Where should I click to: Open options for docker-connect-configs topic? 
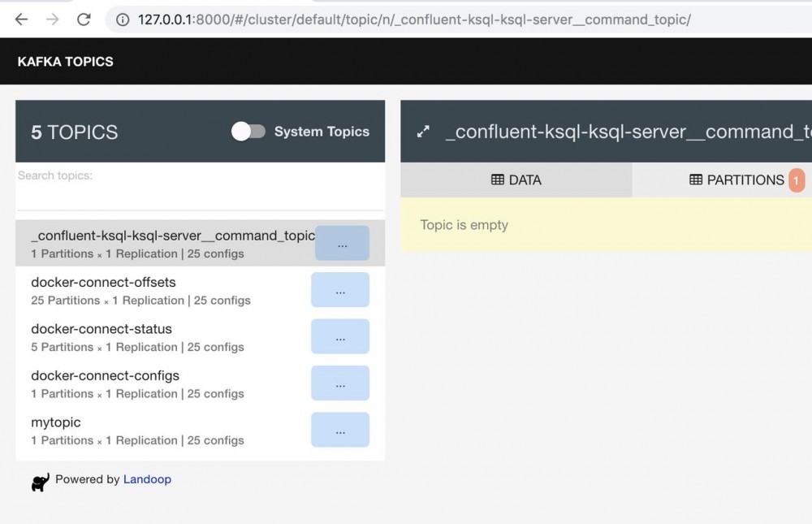340,383
